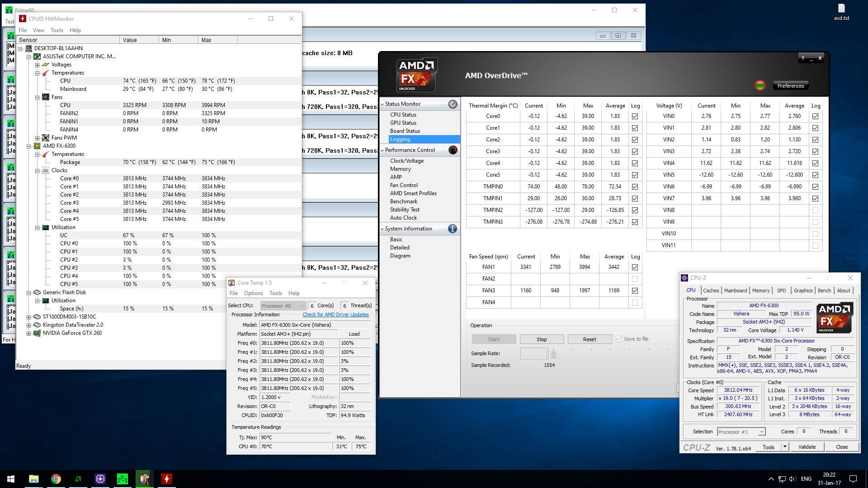Uncheck Log checkbox for VIN0 voltage

click(815, 117)
